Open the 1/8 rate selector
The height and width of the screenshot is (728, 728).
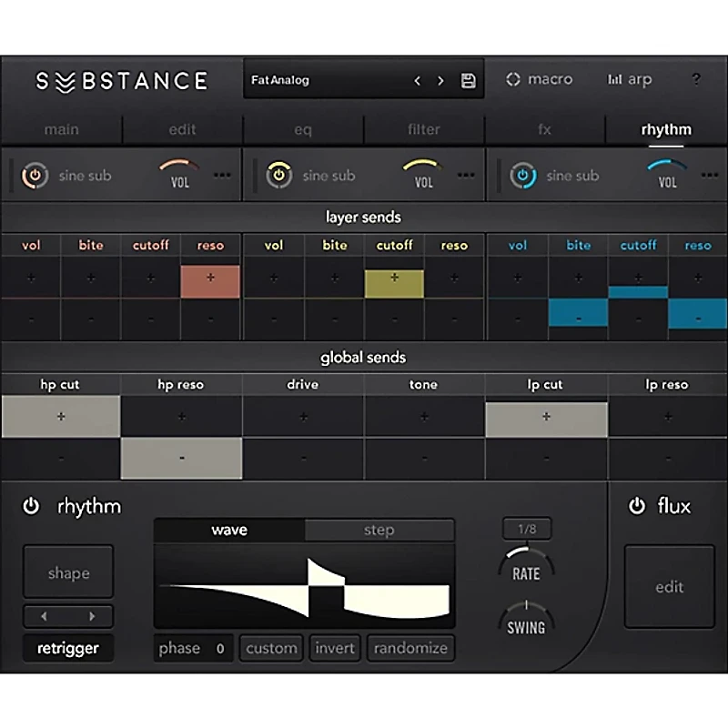(525, 530)
